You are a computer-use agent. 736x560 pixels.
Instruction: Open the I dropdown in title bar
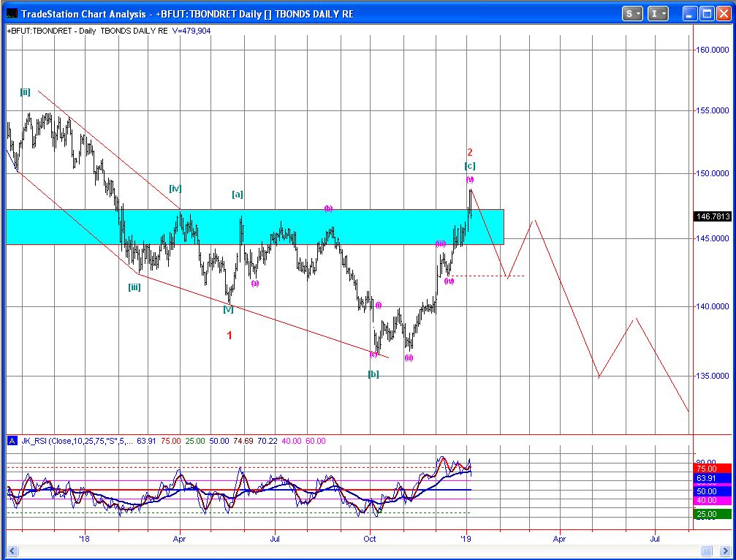658,14
